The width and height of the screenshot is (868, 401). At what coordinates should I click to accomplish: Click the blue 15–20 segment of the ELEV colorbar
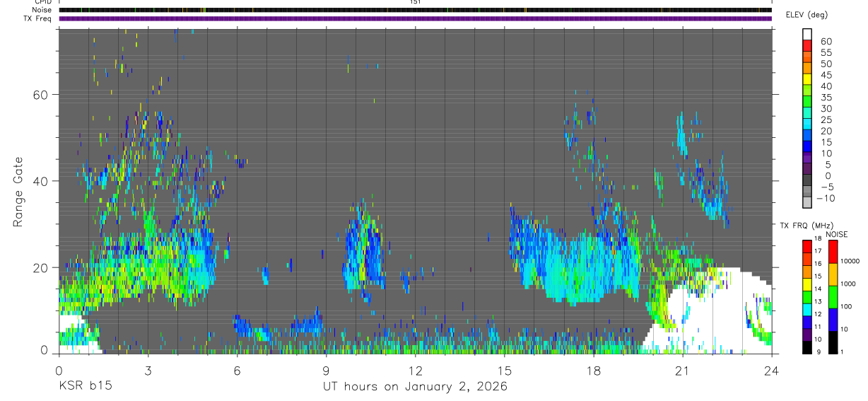[x=807, y=136]
